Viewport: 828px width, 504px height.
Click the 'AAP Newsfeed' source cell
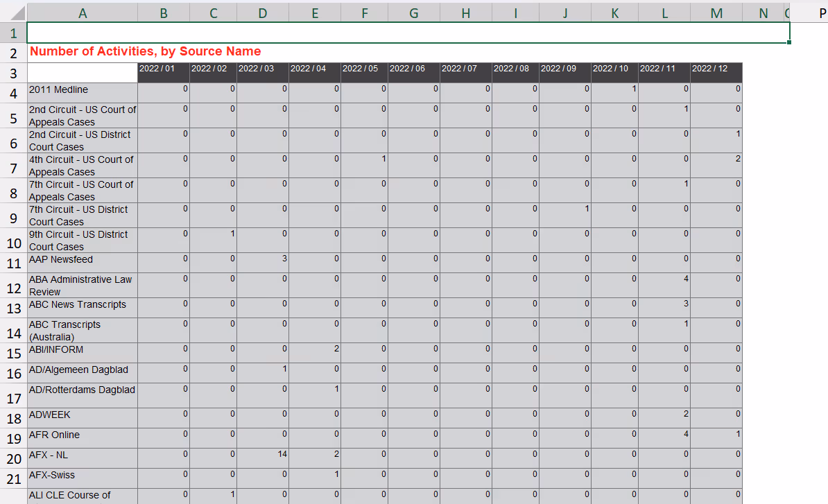pyautogui.click(x=83, y=263)
